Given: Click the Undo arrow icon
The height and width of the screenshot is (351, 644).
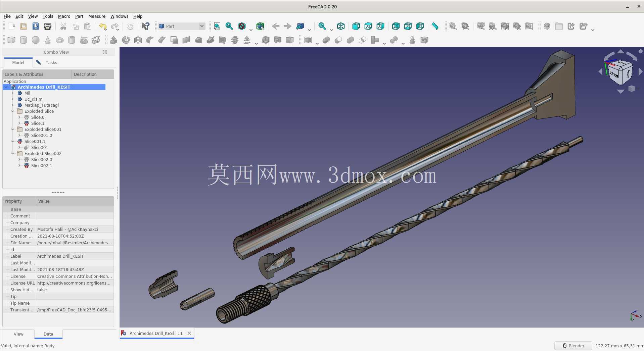Looking at the screenshot, I should point(103,26).
